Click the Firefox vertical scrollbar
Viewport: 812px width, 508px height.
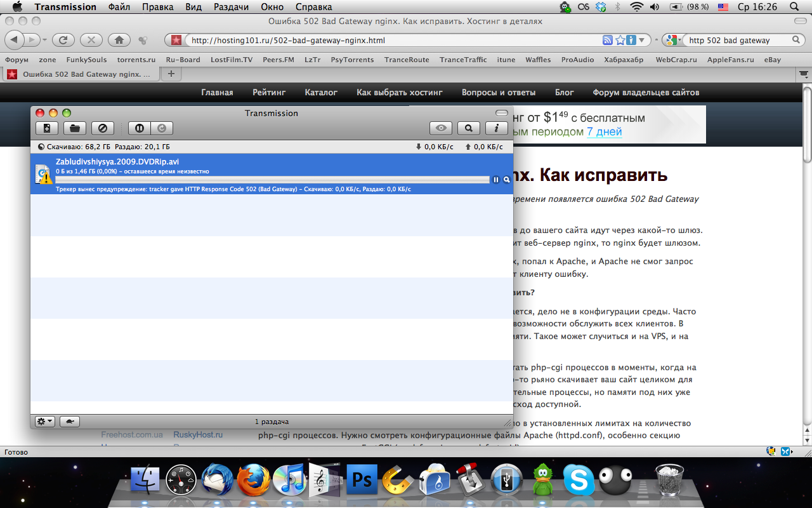(x=807, y=126)
